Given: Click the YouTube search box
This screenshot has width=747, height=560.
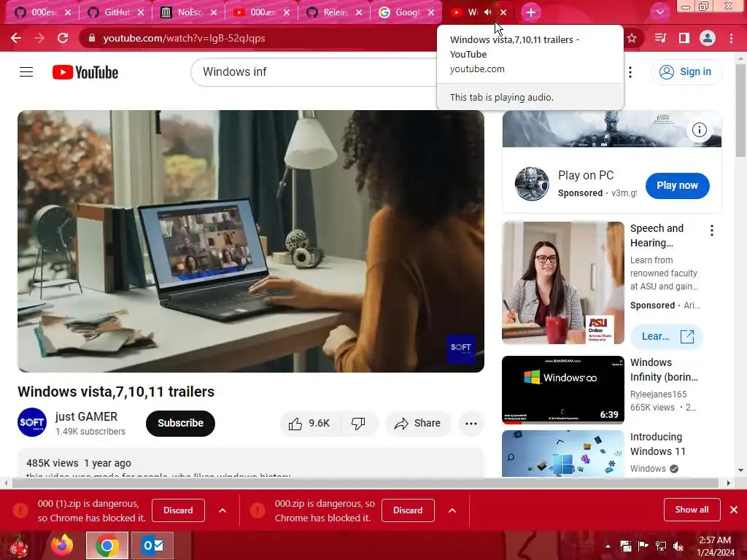Looking at the screenshot, I should point(314,72).
